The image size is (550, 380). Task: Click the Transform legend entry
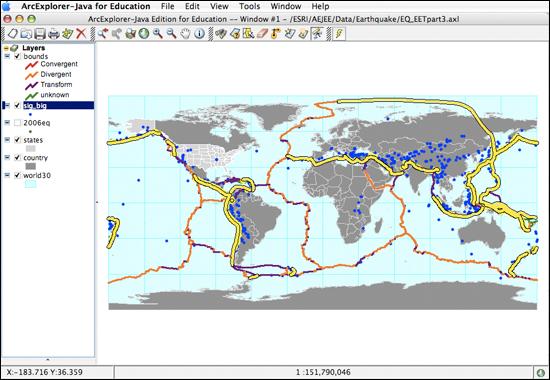[48, 85]
